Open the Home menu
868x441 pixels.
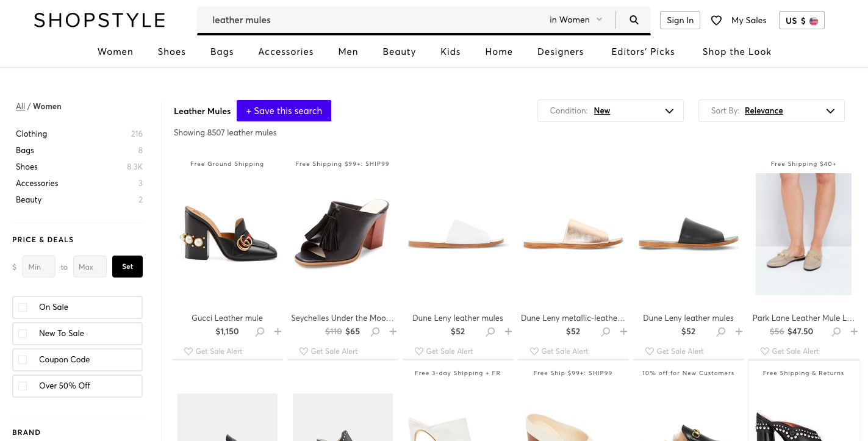499,52
